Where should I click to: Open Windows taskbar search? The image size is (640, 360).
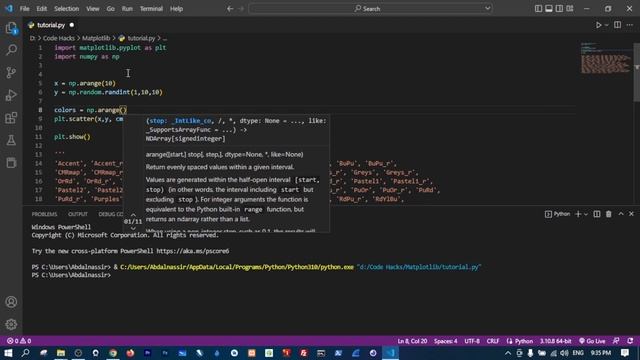[25, 353]
